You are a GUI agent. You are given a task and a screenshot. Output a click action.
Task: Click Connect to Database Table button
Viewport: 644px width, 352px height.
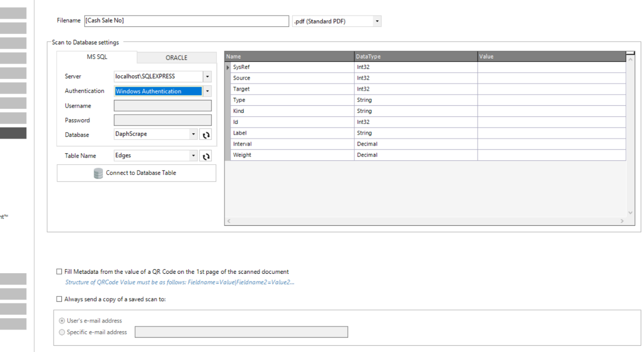[x=136, y=173]
